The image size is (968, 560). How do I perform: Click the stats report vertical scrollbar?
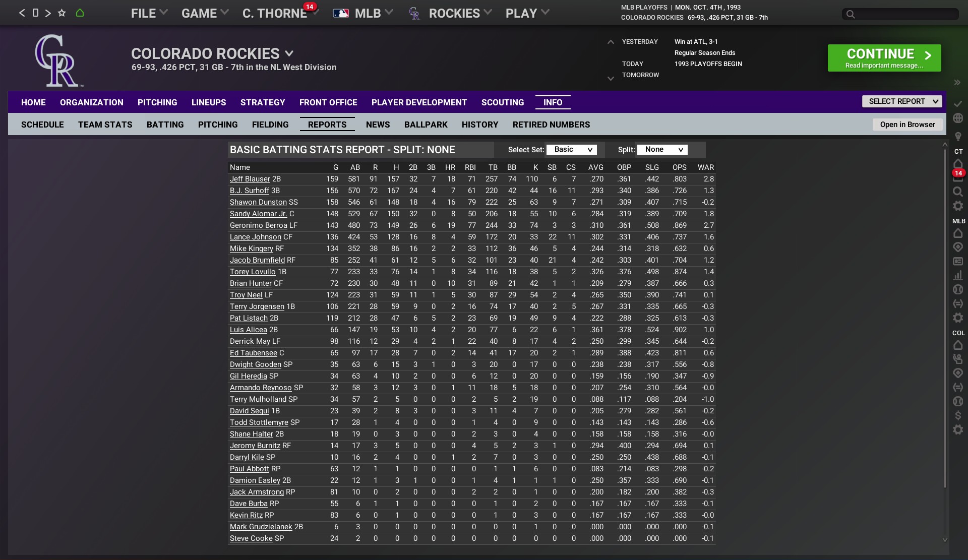pos(945,319)
